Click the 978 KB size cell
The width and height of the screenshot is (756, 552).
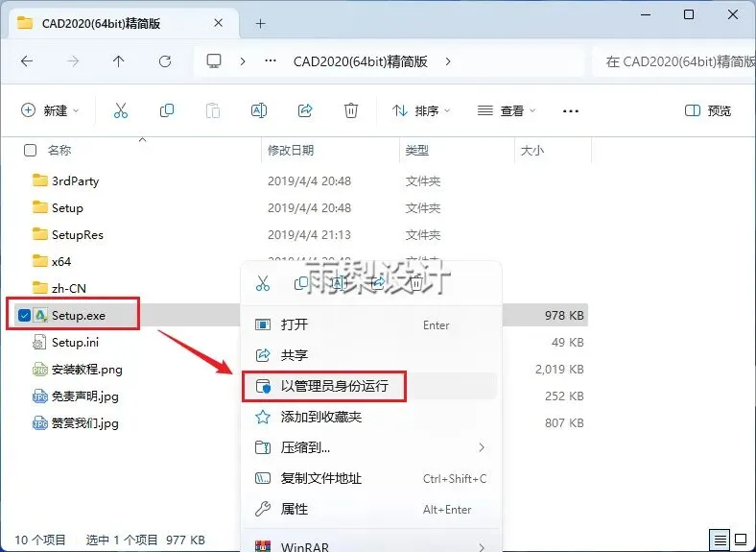pyautogui.click(x=564, y=315)
